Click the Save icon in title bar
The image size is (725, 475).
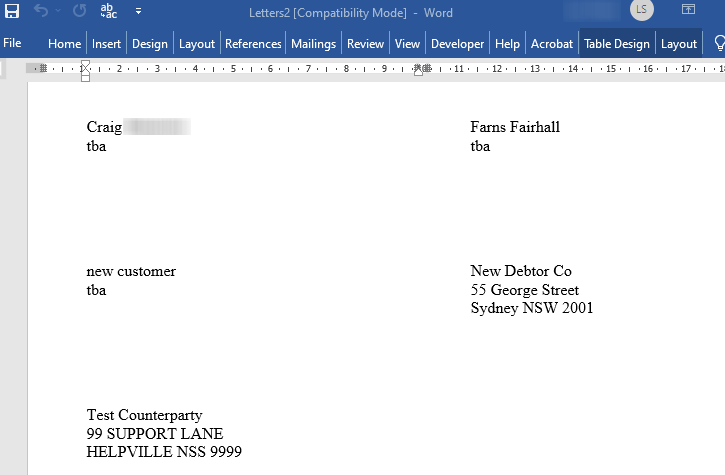point(12,12)
